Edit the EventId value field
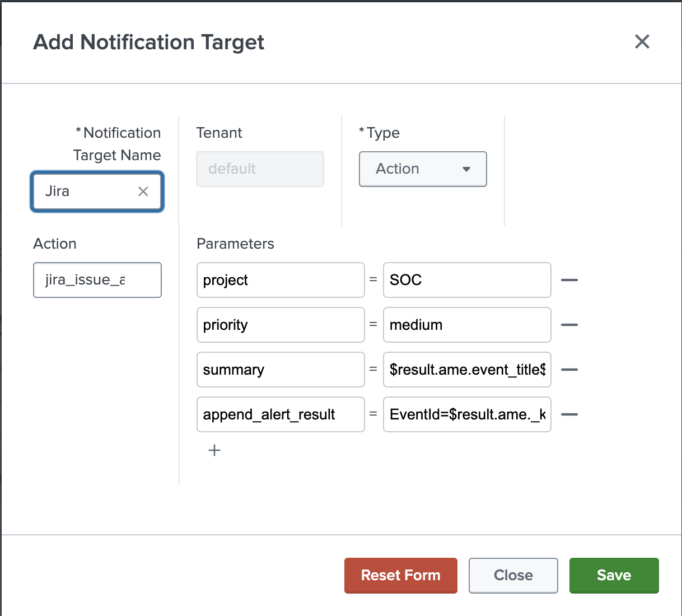 [x=466, y=414]
